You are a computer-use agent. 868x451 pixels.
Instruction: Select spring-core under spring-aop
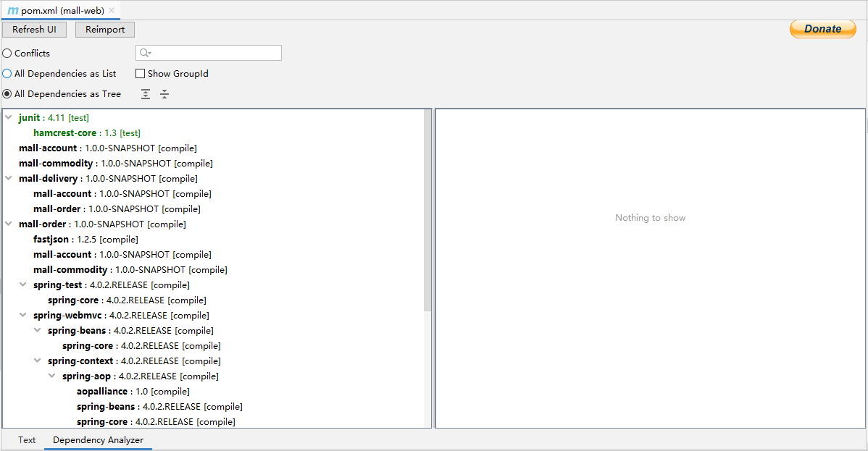[x=156, y=421]
